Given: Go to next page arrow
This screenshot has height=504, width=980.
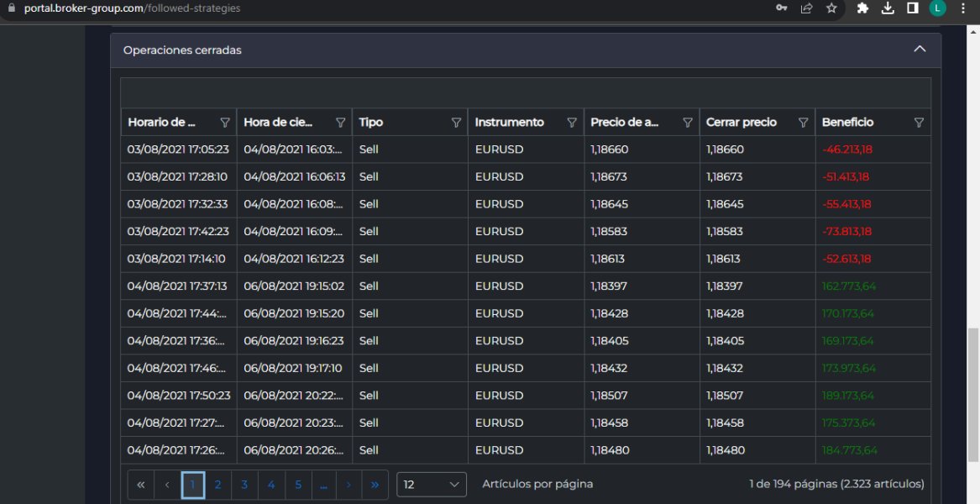Looking at the screenshot, I should [349, 485].
